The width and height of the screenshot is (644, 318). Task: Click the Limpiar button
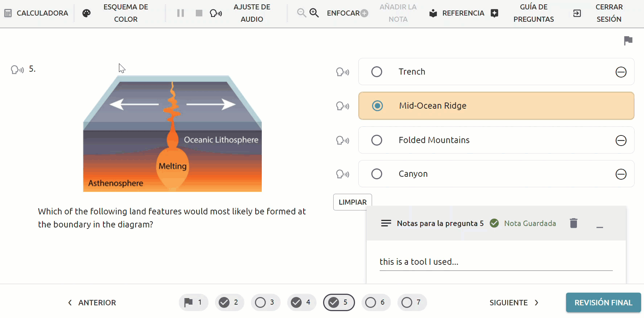pos(352,202)
